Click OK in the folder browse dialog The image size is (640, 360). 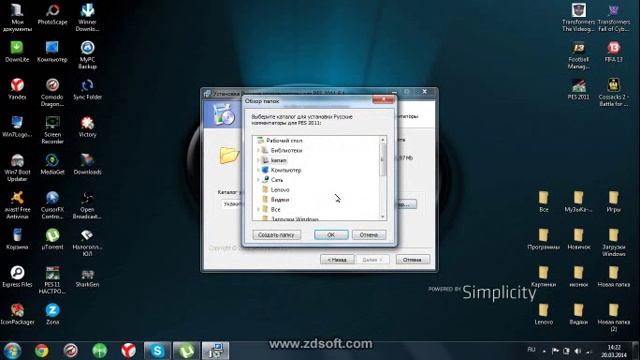point(331,235)
